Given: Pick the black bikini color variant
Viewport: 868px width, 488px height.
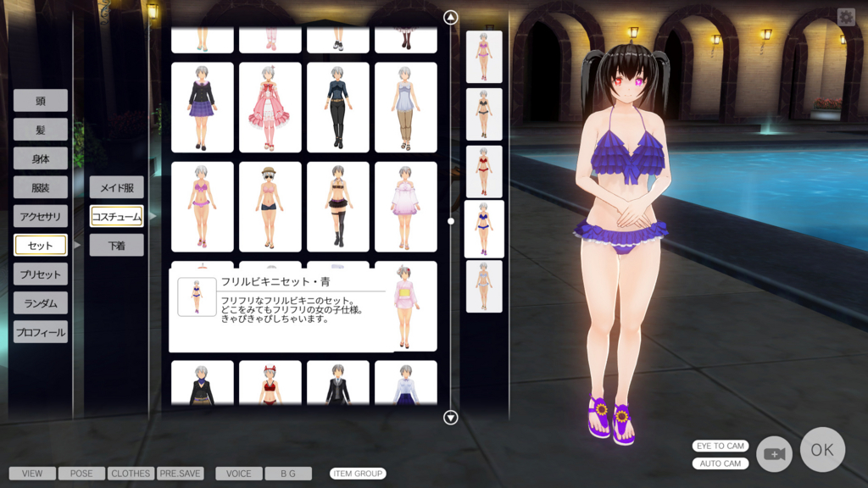Looking at the screenshot, I should [484, 114].
